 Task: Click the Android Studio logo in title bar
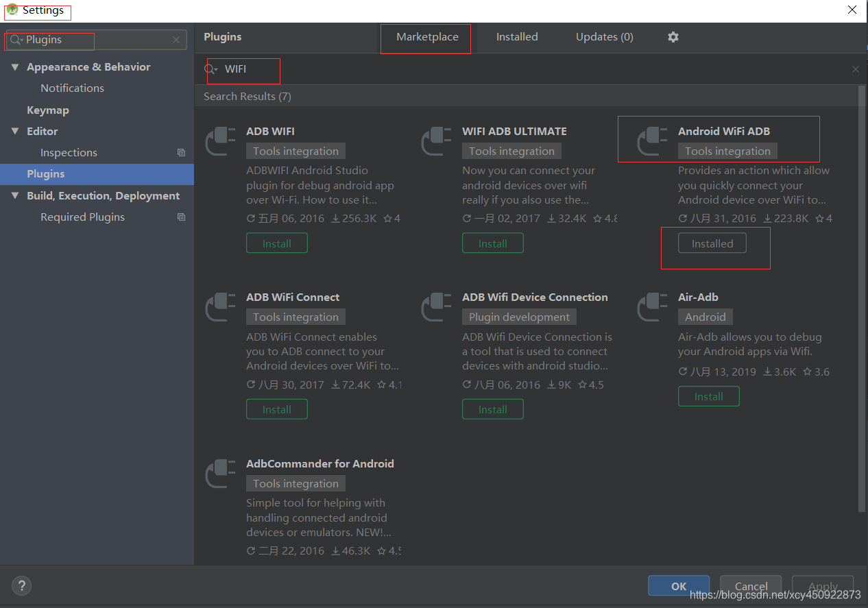[x=12, y=10]
